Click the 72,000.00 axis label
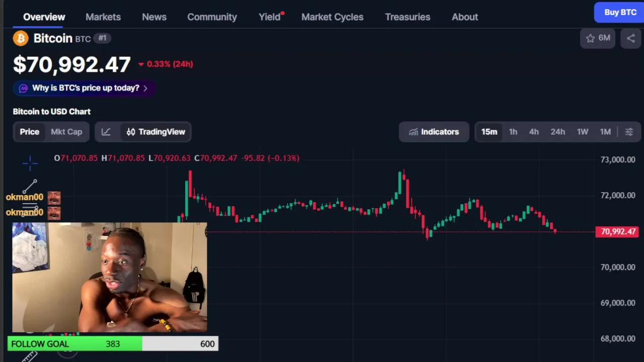The image size is (644, 362). 618,195
